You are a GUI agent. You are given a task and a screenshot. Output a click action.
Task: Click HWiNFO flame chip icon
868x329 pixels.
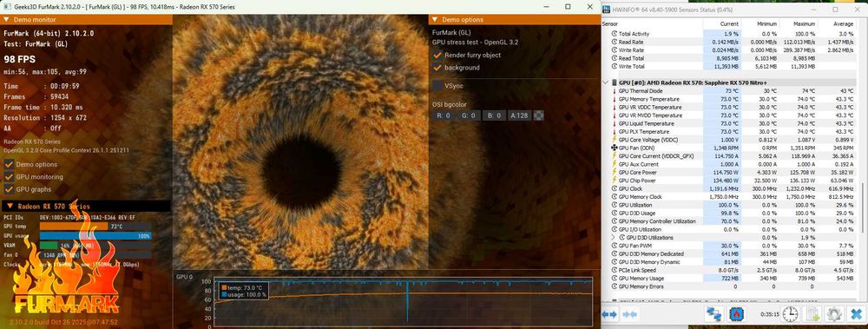(x=737, y=314)
